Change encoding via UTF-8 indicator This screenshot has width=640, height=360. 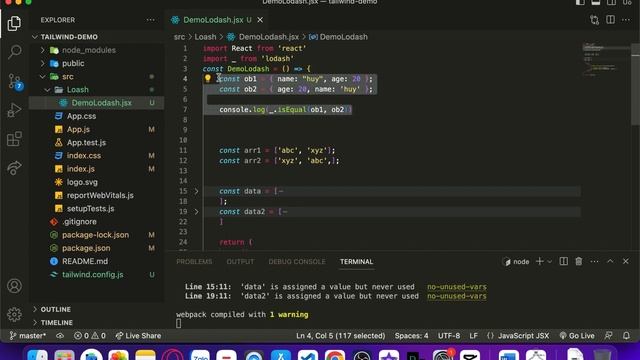(x=449, y=336)
